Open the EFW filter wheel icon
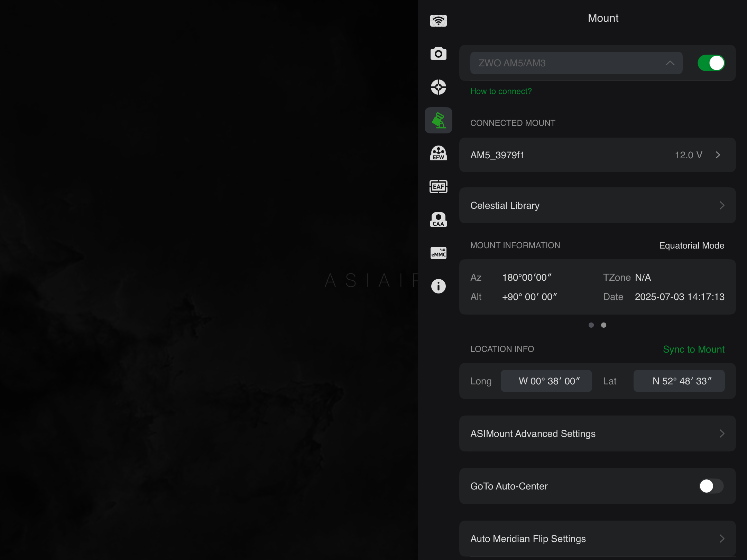The image size is (747, 560). coord(438,153)
